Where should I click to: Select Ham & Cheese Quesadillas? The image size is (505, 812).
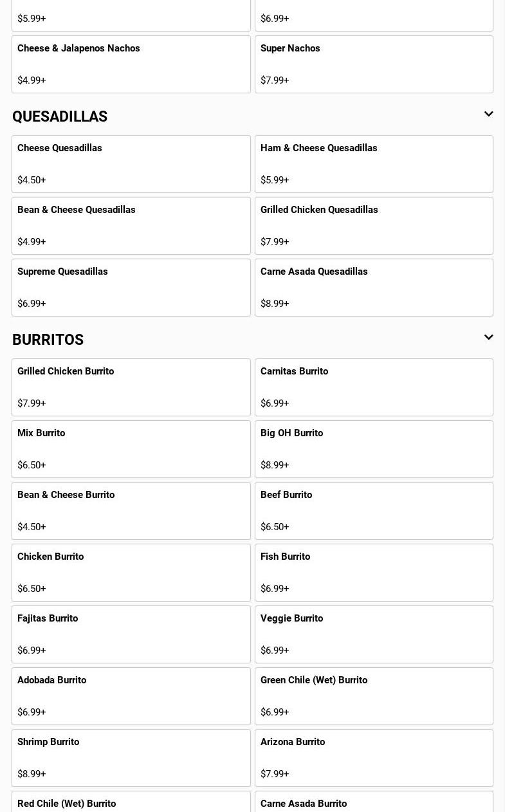tap(374, 164)
